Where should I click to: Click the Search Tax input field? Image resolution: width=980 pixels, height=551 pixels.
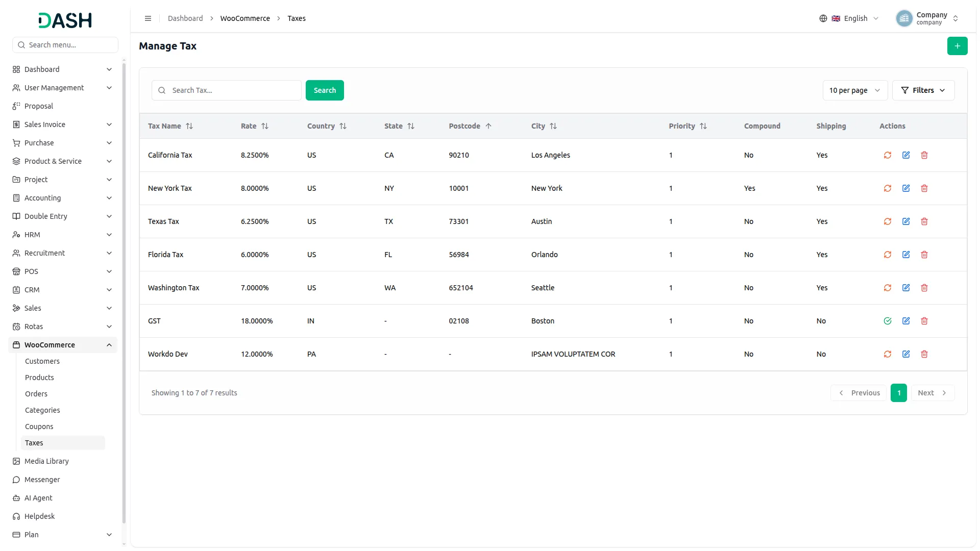point(227,90)
